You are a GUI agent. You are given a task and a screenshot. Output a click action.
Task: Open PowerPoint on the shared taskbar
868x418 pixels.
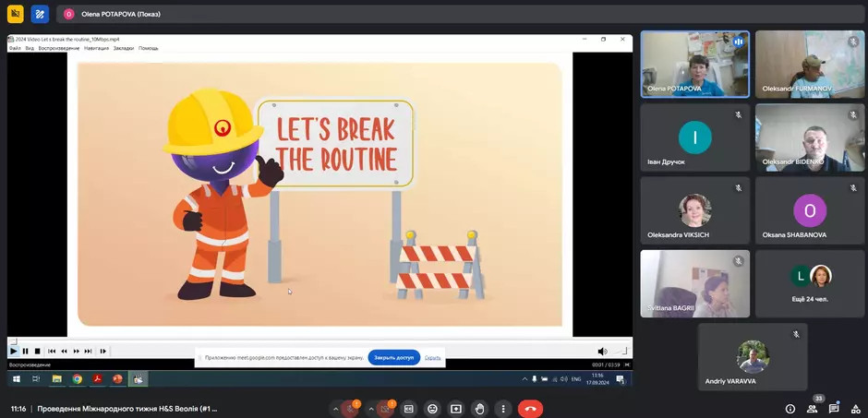click(x=117, y=378)
